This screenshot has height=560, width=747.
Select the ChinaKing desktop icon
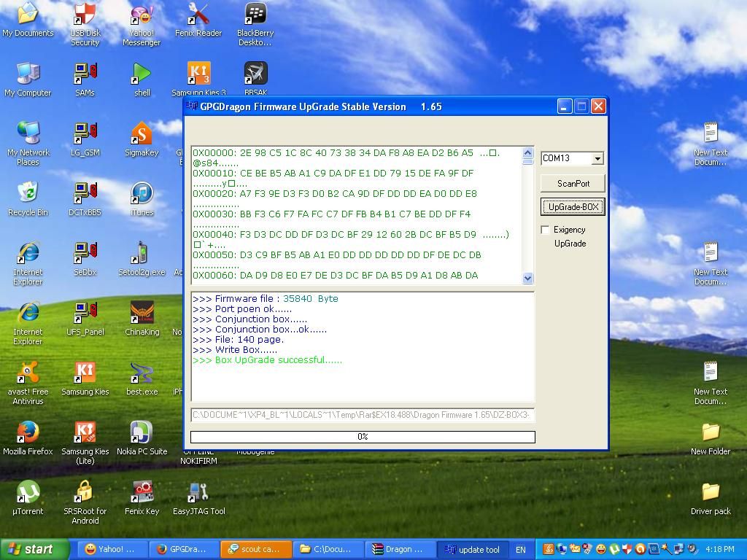[142, 319]
